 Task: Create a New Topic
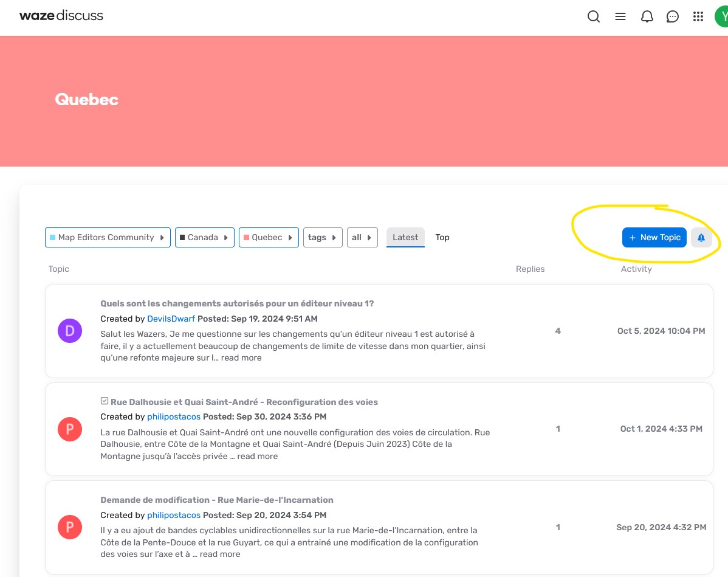[x=654, y=238]
